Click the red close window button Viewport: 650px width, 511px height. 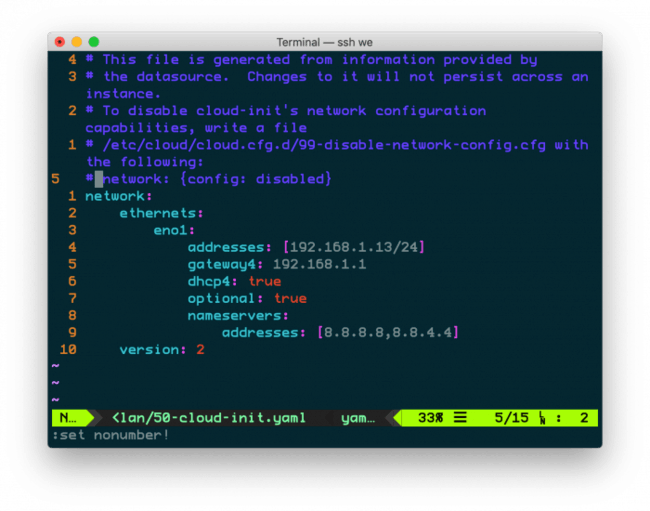tap(60, 42)
